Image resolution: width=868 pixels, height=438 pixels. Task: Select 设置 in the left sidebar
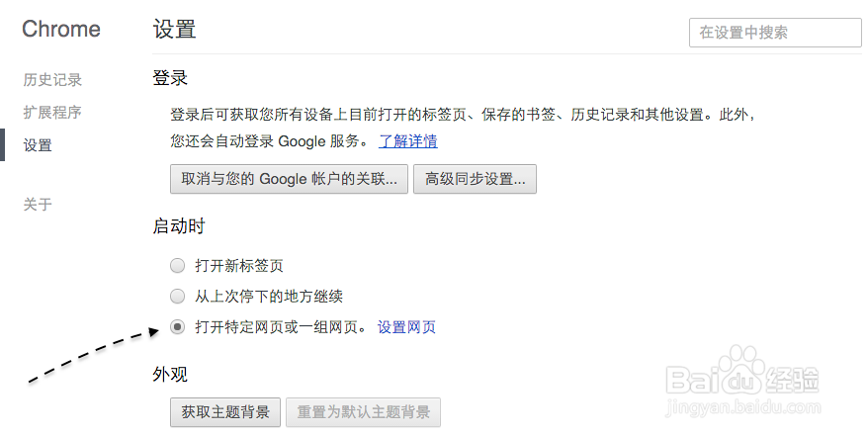click(x=38, y=145)
